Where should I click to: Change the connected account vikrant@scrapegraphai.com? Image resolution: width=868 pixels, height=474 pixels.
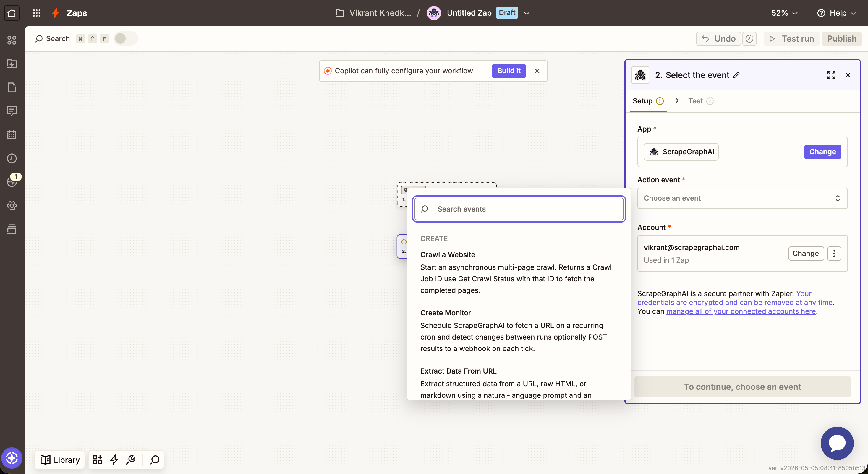pyautogui.click(x=806, y=253)
